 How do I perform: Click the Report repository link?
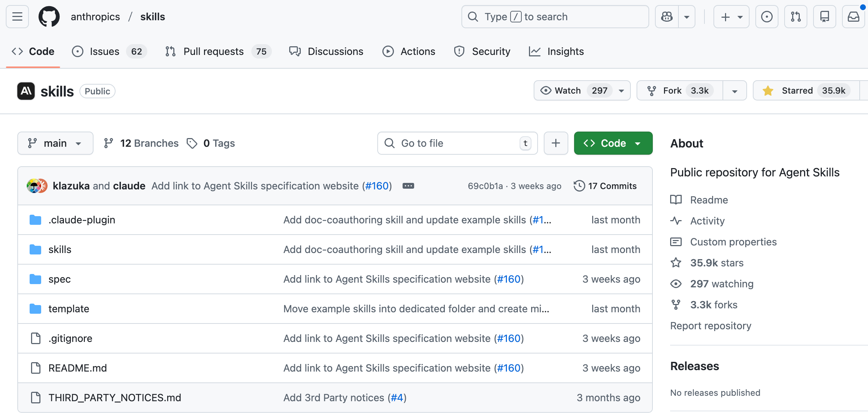(710, 326)
